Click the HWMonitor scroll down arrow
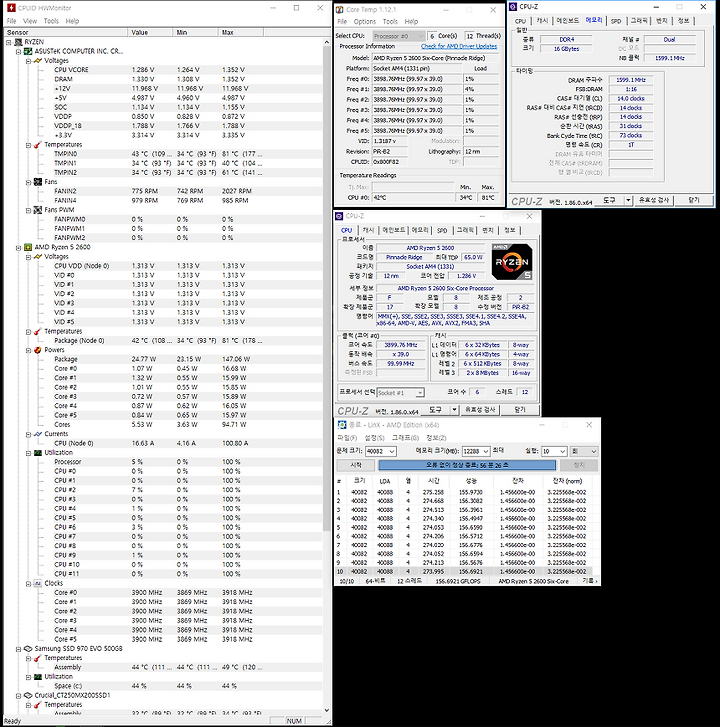Image resolution: width=720 pixels, height=727 pixels. pos(326,710)
